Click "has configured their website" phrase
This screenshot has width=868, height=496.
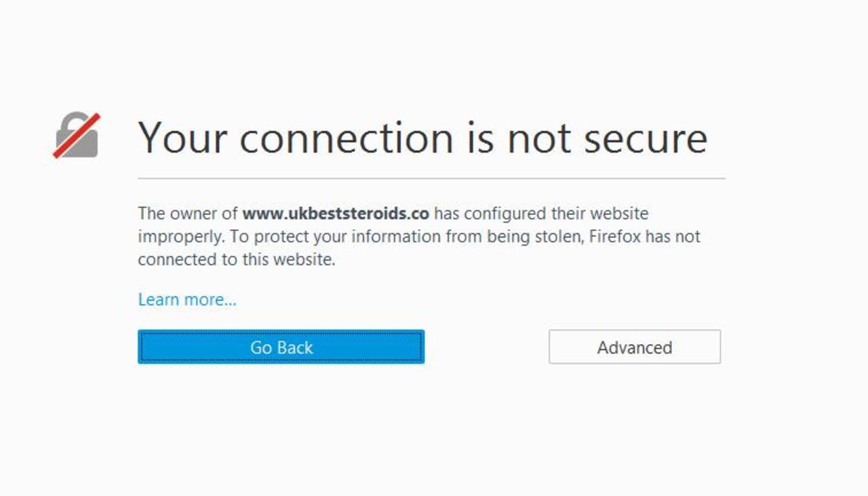[541, 214]
